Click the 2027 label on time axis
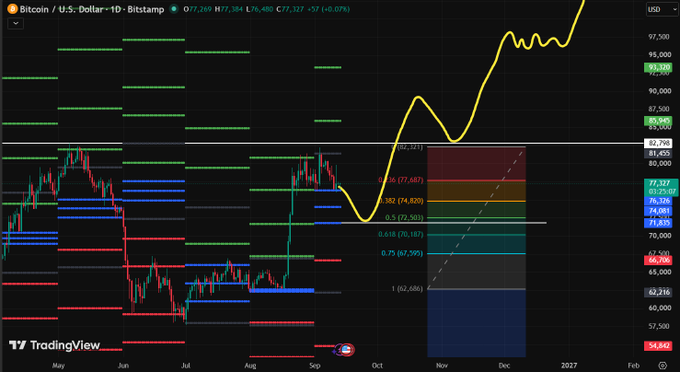Viewport: 680px width, 372px height. (x=569, y=365)
